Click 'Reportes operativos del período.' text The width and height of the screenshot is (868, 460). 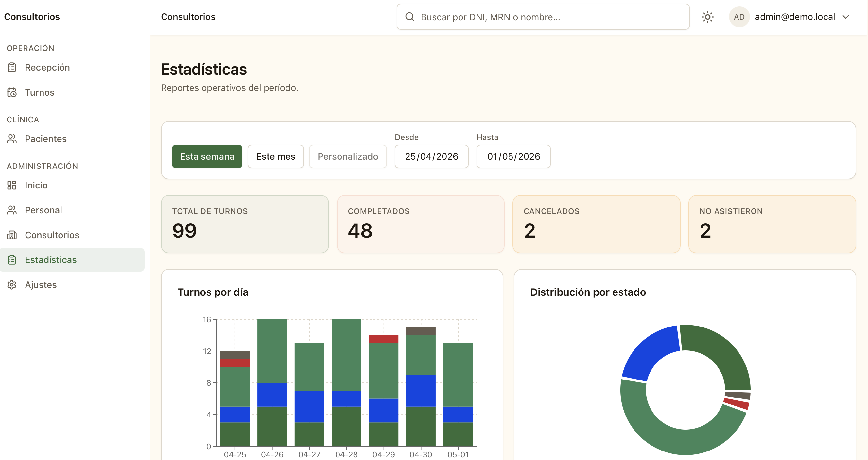[x=230, y=88]
